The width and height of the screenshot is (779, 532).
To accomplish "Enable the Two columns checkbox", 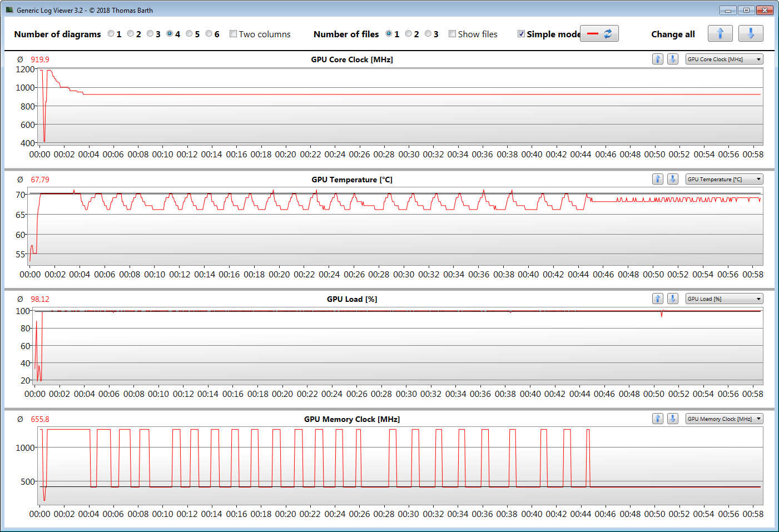I will (x=234, y=34).
